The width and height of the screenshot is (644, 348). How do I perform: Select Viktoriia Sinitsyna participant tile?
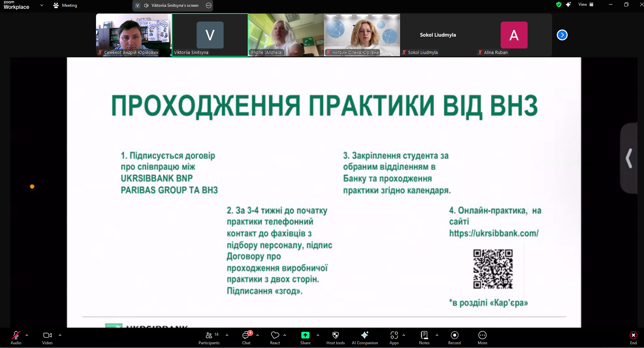click(x=210, y=35)
